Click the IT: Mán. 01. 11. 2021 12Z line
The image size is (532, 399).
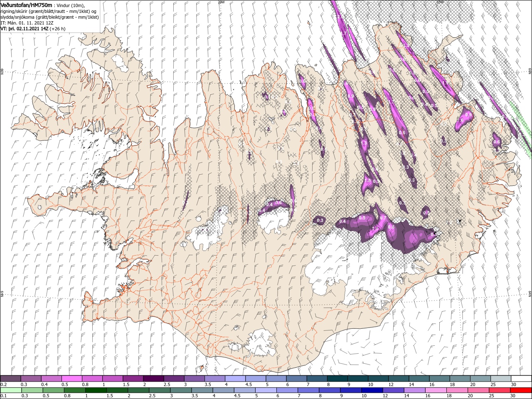pyautogui.click(x=28, y=23)
